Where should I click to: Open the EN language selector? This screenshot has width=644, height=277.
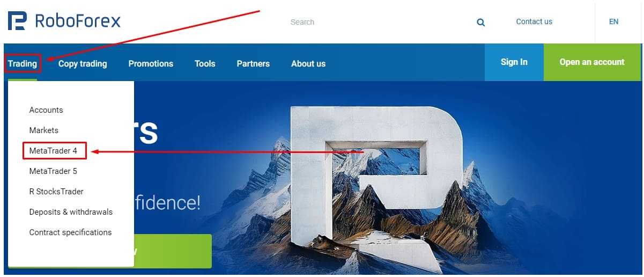614,22
